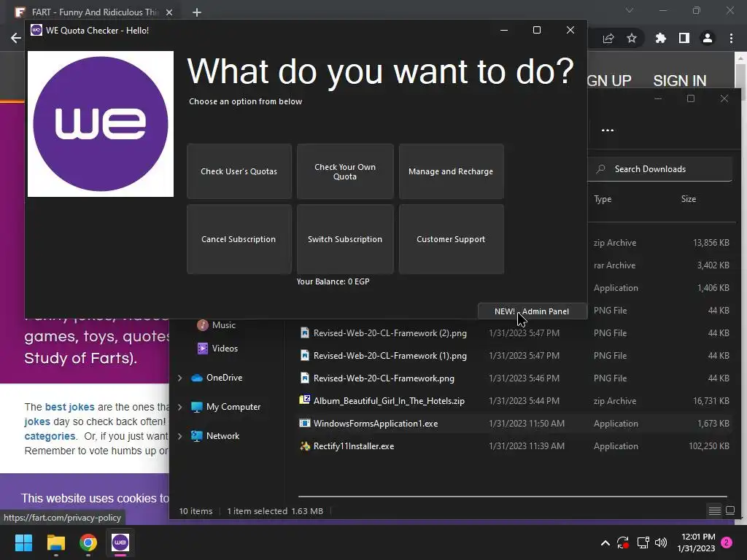This screenshot has width=747, height=560.
Task: Open OneDrive in navigation pane
Action: (x=217, y=378)
